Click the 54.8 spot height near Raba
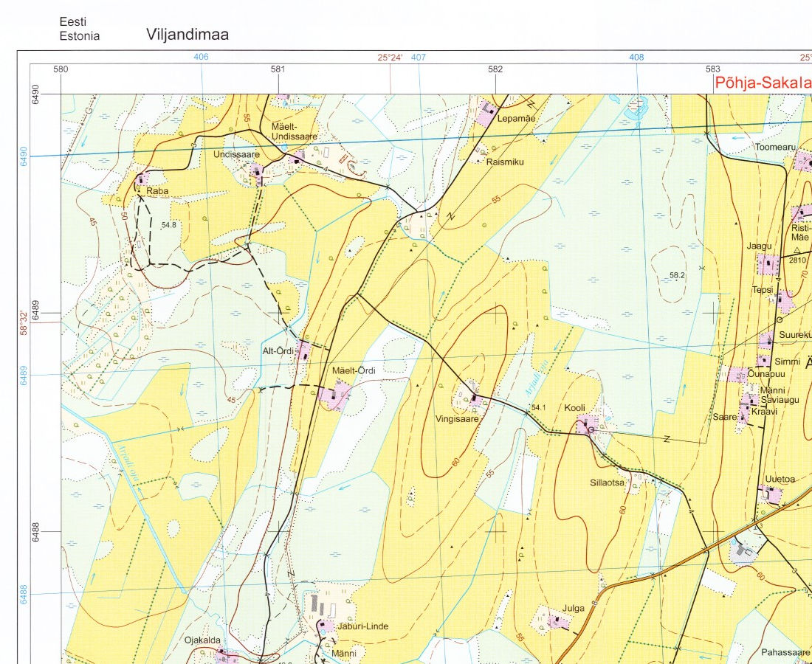The height and width of the screenshot is (664, 812). [x=168, y=225]
